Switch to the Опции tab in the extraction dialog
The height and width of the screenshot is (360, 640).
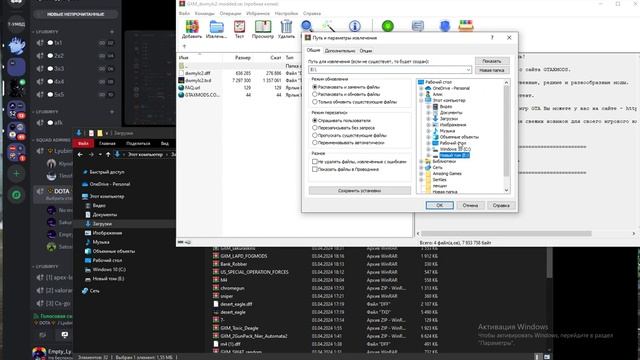click(366, 51)
